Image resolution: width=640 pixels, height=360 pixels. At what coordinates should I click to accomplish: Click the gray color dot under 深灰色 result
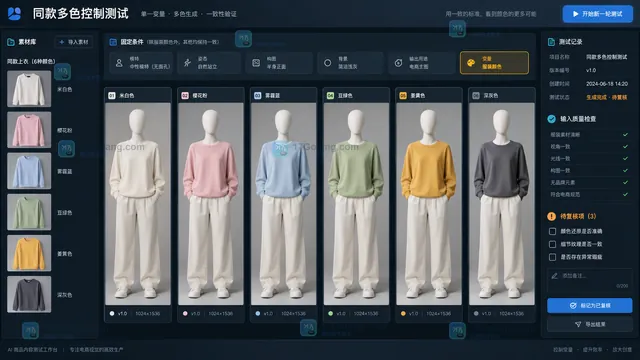pyautogui.click(x=476, y=313)
